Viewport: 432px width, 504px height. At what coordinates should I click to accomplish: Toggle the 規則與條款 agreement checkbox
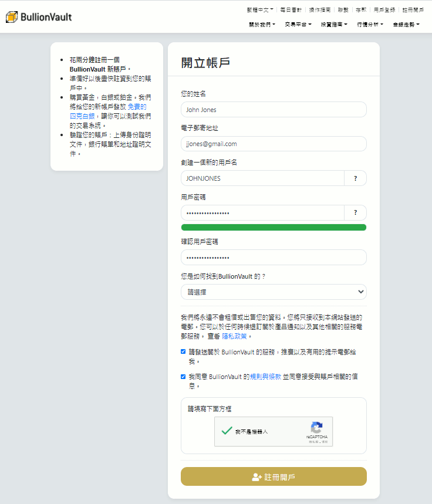(x=184, y=377)
